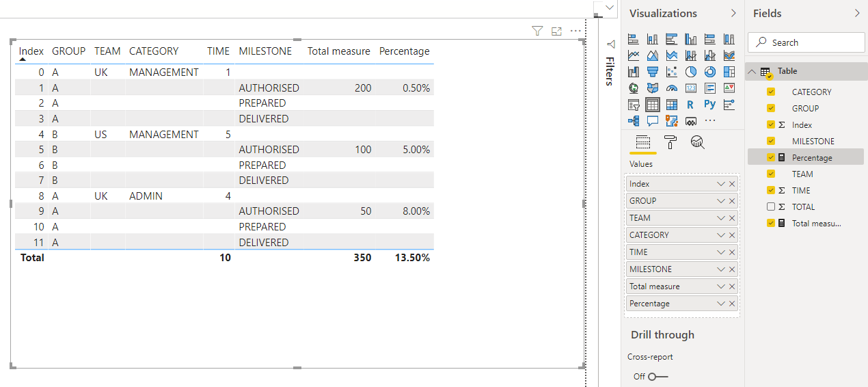Sort table by the Total measure header
The height and width of the screenshot is (387, 868).
click(339, 51)
